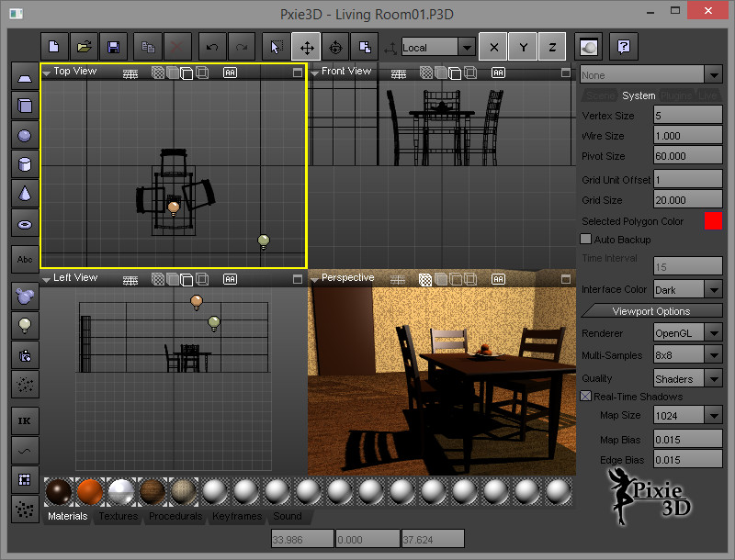
Task: Toggle the X axis constraint
Action: tap(493, 47)
